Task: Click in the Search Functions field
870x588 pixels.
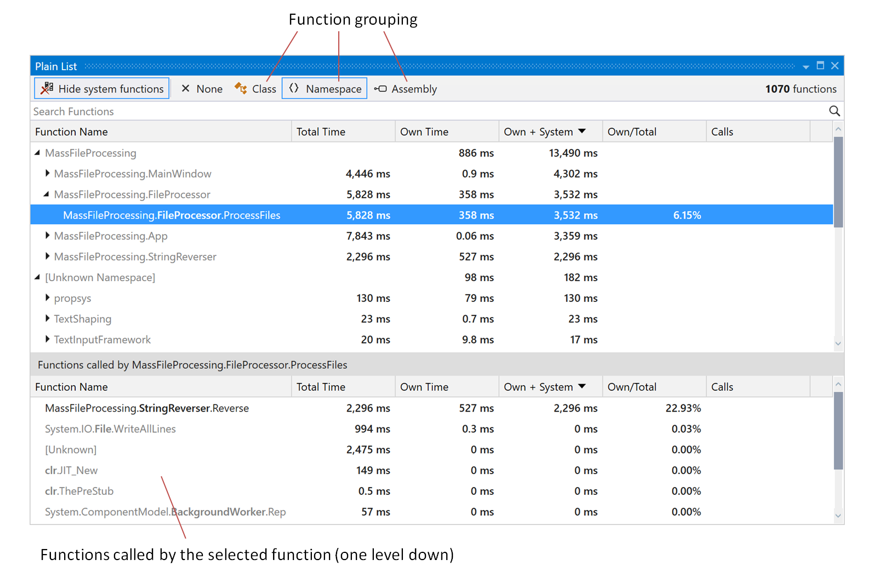Action: click(x=384, y=111)
